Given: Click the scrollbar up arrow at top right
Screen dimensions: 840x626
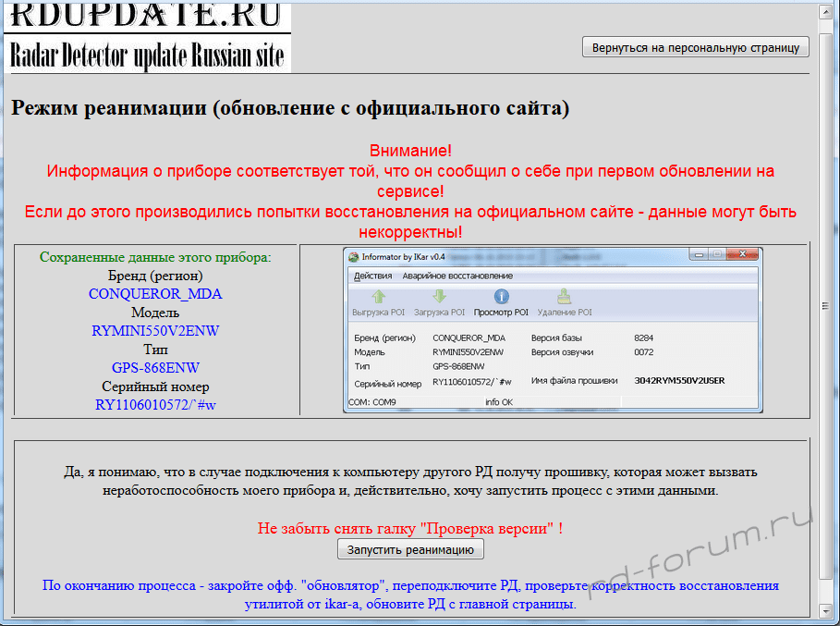Looking at the screenshot, I should [827, 12].
